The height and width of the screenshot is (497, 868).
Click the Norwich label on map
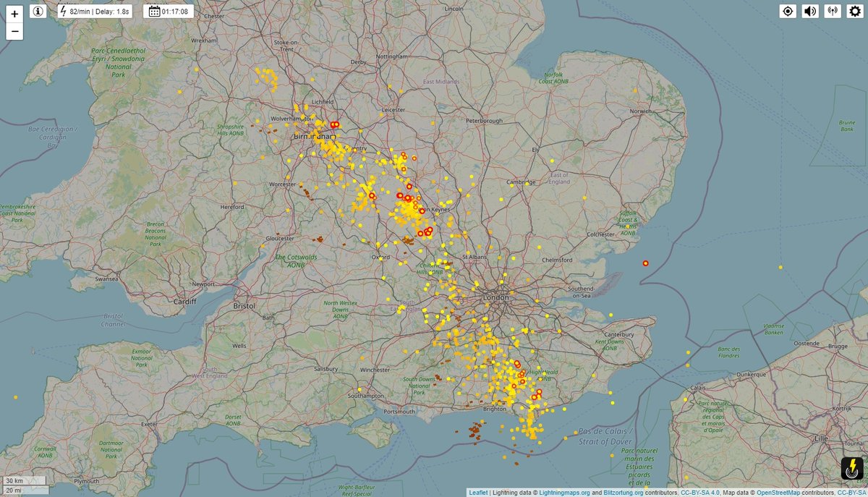point(642,111)
